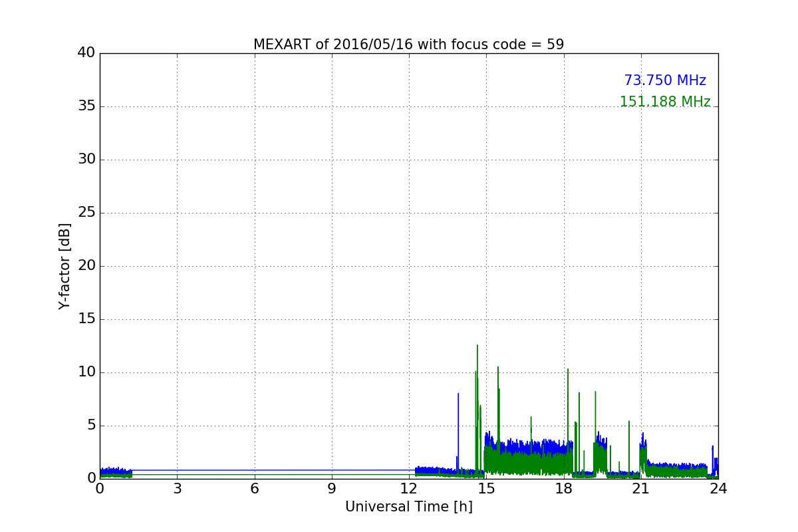Select the green '151.188 MHz' legend label
Screen dimensions: 798x532
(x=665, y=102)
